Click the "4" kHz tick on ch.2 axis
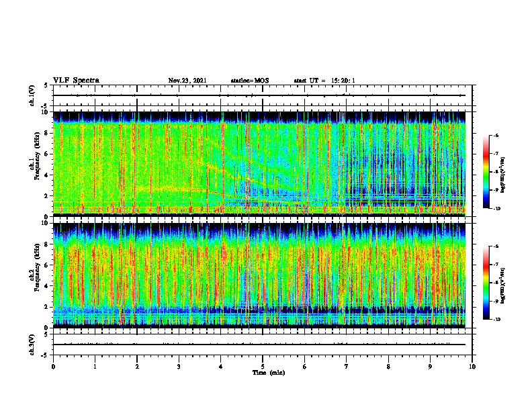532x411 pixels. click(x=47, y=286)
